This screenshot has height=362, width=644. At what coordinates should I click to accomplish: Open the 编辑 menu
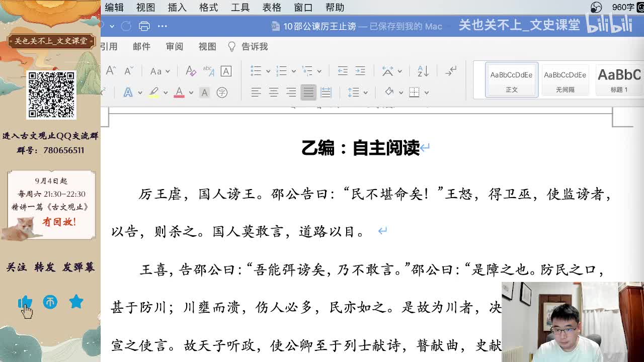tap(114, 8)
